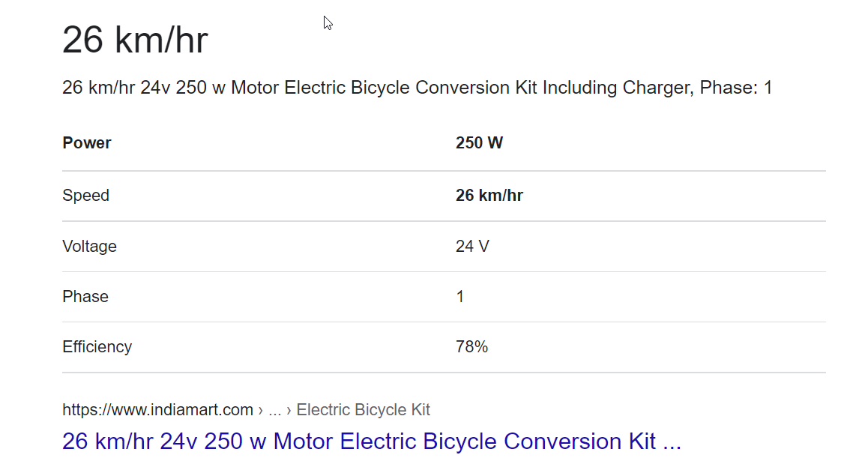Click the "78%" efficiency value

pyautogui.click(x=471, y=347)
